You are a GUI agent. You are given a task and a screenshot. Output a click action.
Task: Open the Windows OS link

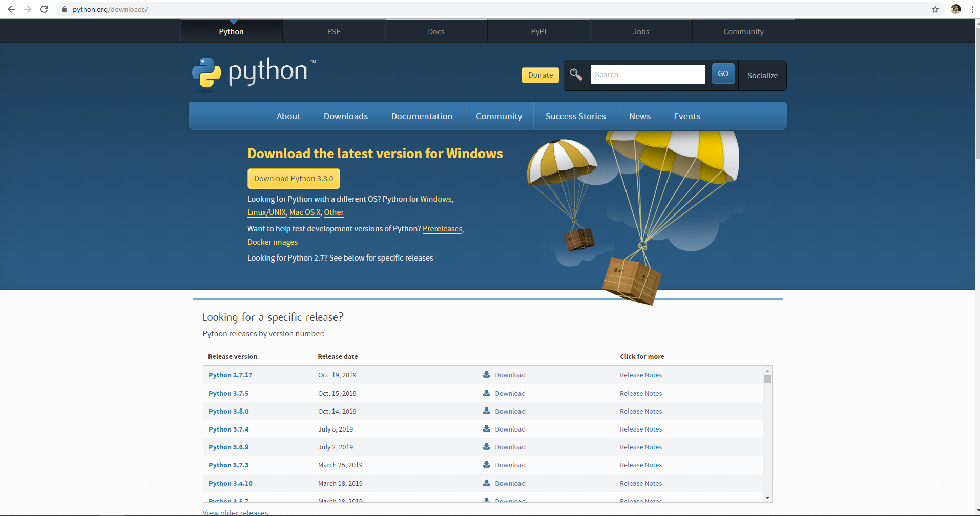pos(436,199)
